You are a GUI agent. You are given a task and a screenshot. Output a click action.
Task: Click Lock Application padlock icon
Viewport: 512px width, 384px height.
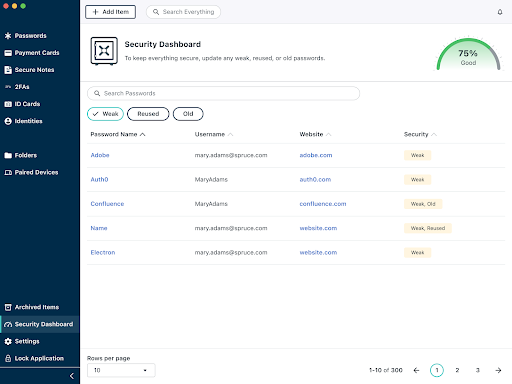tap(8, 358)
